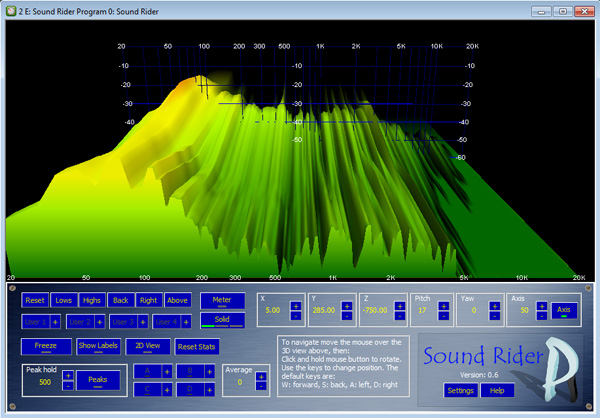Save view with User 2 plus

pos(99,322)
